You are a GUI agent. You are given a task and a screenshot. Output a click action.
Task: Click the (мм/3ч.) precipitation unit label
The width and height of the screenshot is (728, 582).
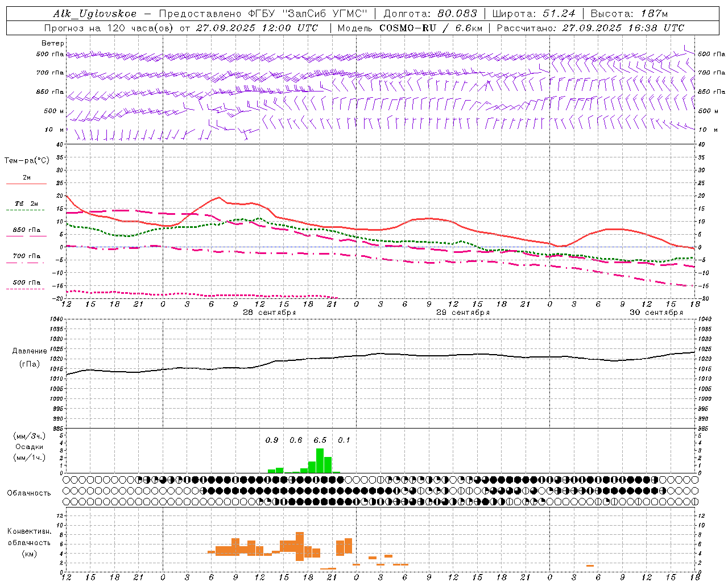point(30,436)
